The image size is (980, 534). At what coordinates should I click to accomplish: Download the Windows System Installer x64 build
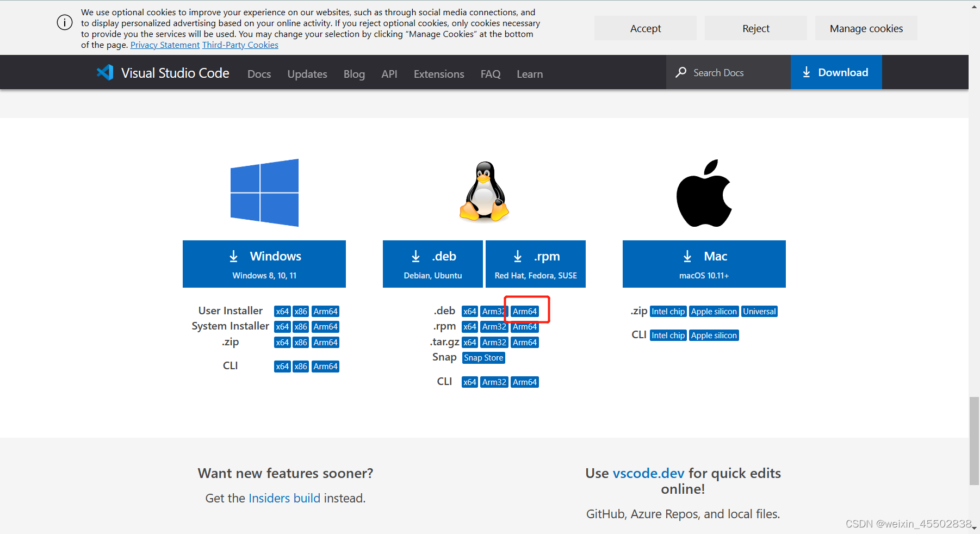282,327
